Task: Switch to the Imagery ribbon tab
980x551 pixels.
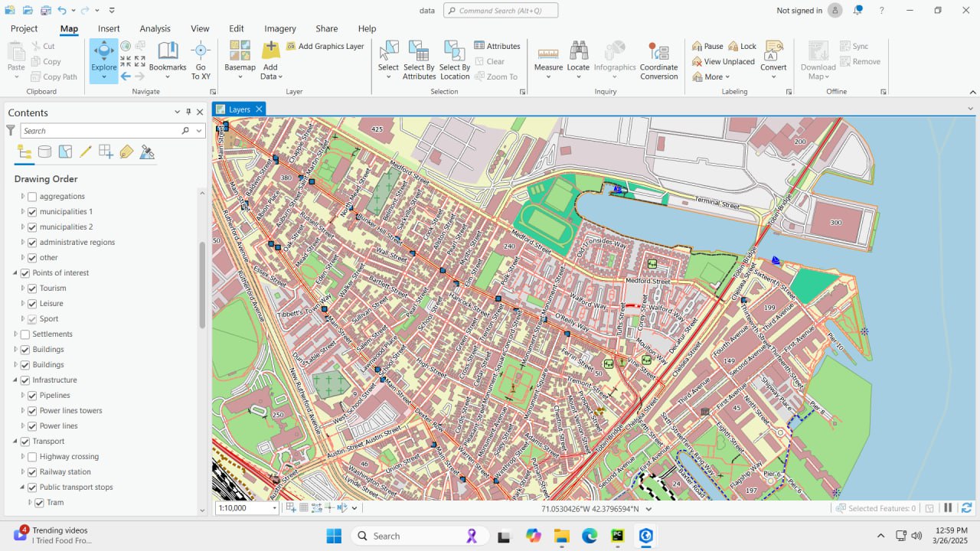Action: [x=280, y=28]
